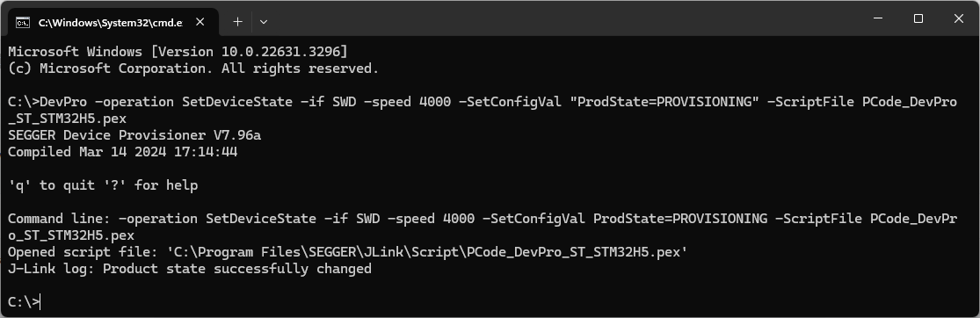Expand the new tab profile dropdown chevron

click(x=264, y=22)
